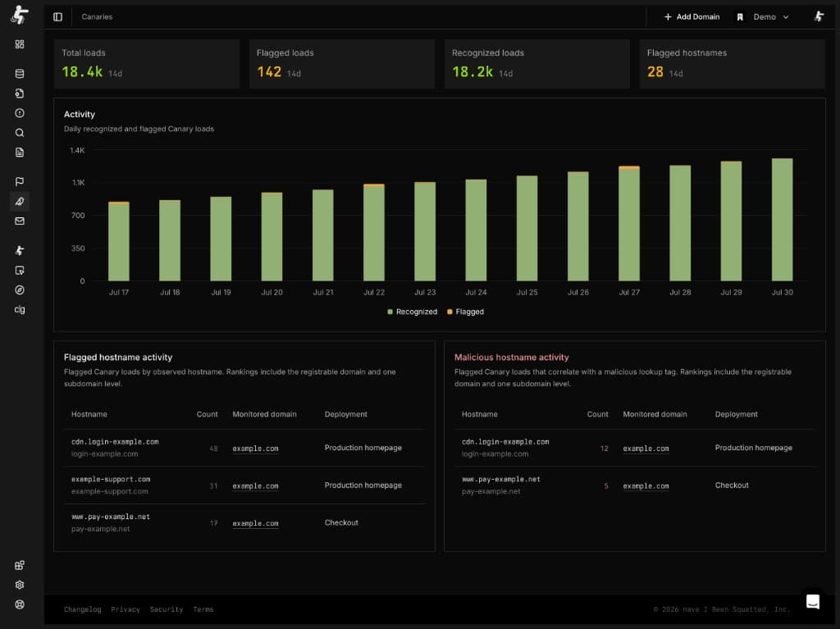Click the Jul 27 bar in Activity chart
The height and width of the screenshot is (629, 840).
click(629, 223)
